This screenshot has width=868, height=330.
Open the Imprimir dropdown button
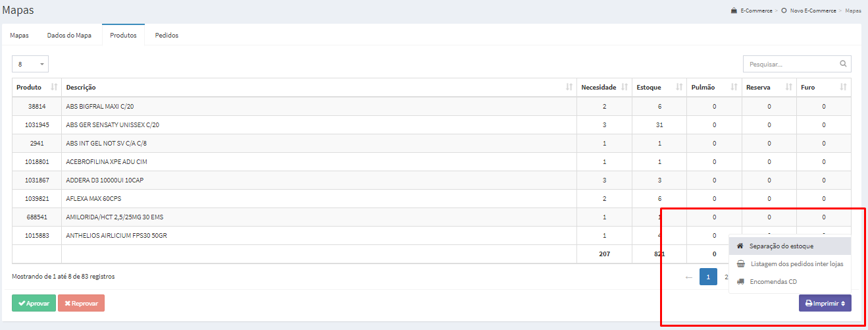click(x=825, y=303)
